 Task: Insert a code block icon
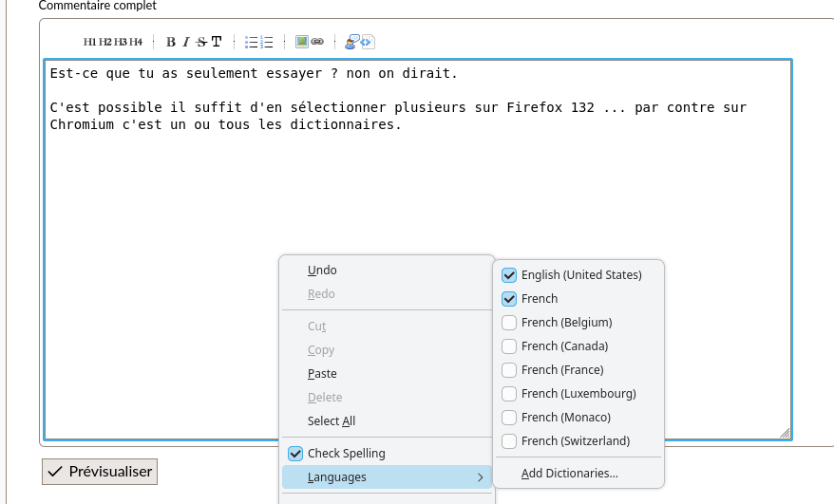click(368, 42)
